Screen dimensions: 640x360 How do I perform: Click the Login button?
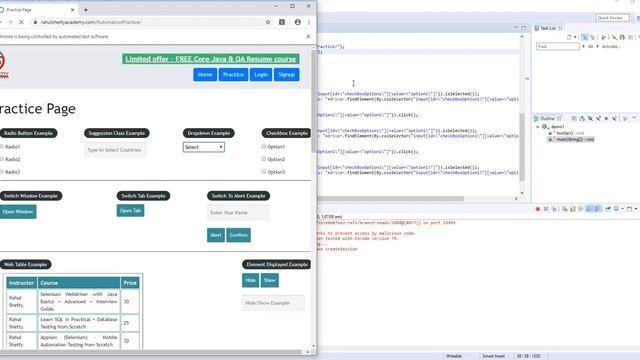point(261,75)
